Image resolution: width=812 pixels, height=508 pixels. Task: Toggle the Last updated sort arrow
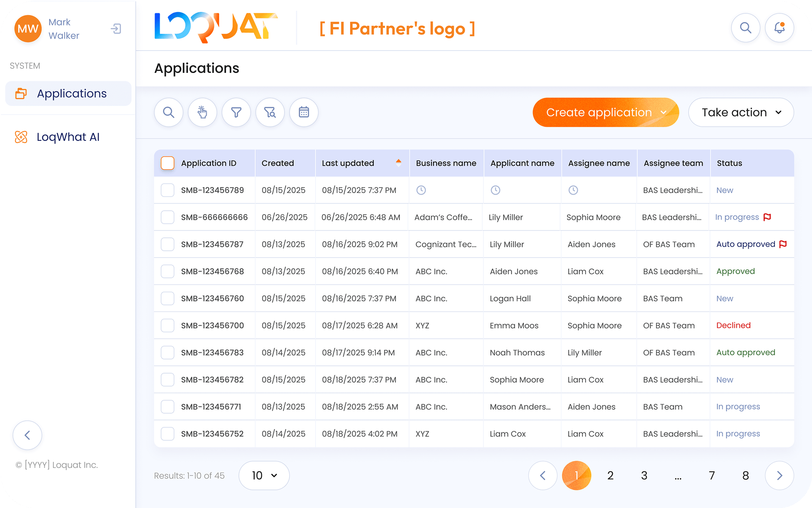click(399, 163)
